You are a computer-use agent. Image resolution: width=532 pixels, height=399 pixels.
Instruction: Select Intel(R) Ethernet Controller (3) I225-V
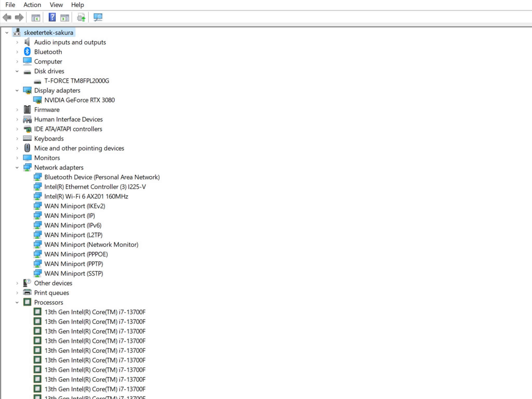coord(95,187)
